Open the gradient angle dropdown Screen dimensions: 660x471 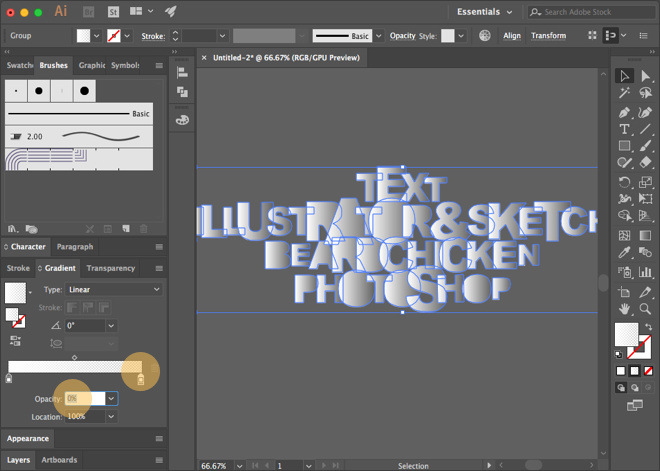[x=111, y=325]
